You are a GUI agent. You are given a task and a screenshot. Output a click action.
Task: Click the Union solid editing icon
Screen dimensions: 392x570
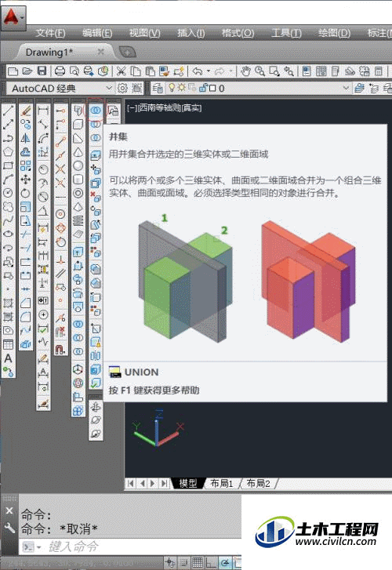[96, 110]
